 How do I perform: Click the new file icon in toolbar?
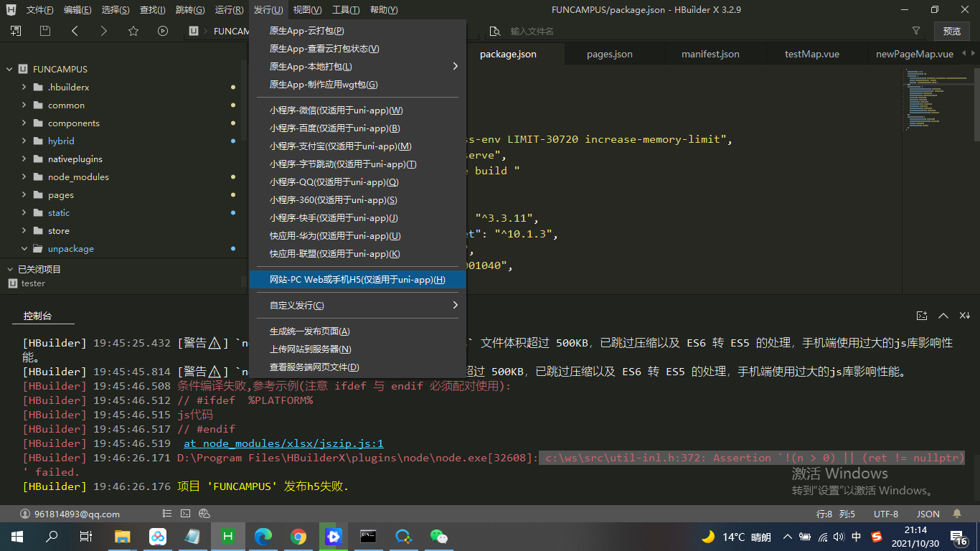[16, 31]
